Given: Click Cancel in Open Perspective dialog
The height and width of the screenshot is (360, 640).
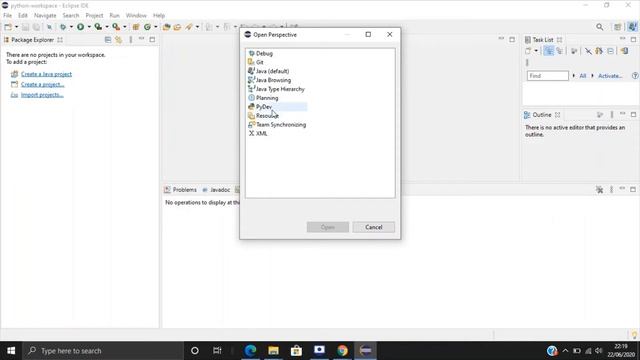Looking at the screenshot, I should coord(373,227).
